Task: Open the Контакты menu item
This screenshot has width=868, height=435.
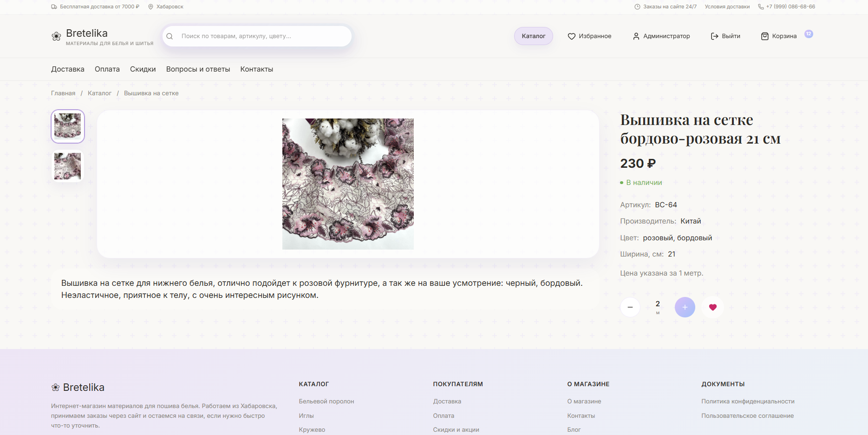Action: coord(257,69)
